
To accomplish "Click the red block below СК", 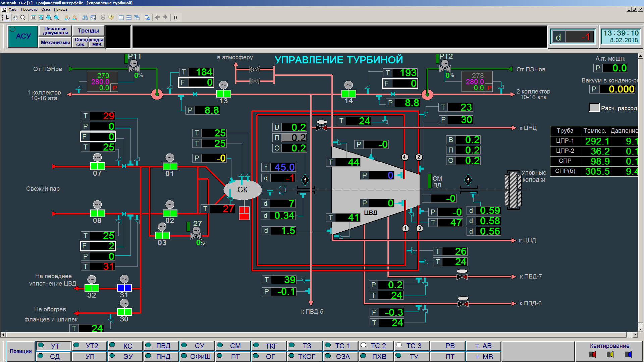I will click(x=244, y=213).
